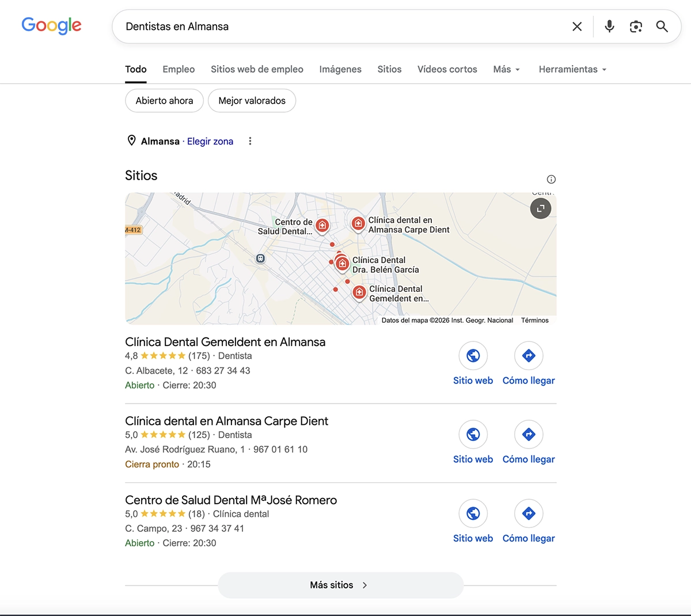
Task: Click the Elegir zona link
Action: (x=210, y=141)
